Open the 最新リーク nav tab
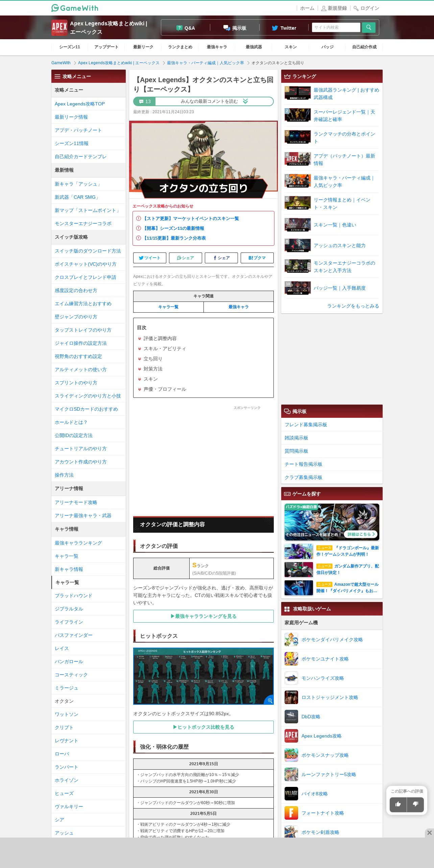 (143, 47)
